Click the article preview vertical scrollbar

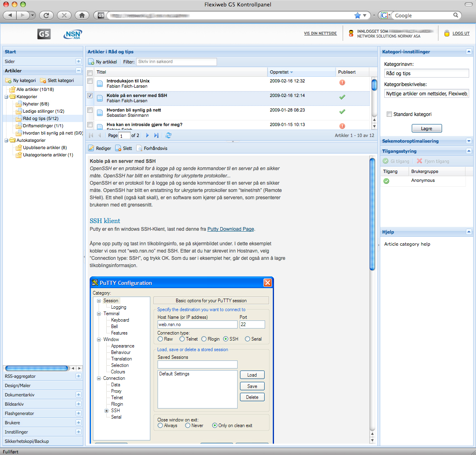(372, 214)
